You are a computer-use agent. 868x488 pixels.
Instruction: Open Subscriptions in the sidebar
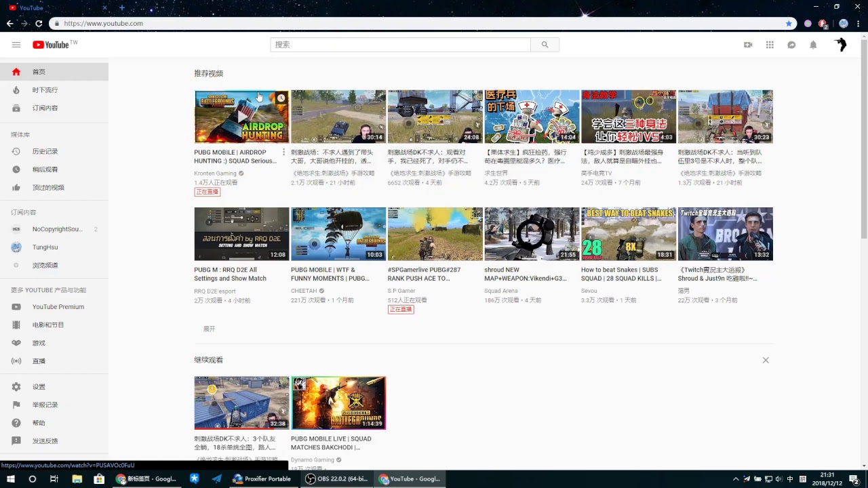tap(54, 108)
